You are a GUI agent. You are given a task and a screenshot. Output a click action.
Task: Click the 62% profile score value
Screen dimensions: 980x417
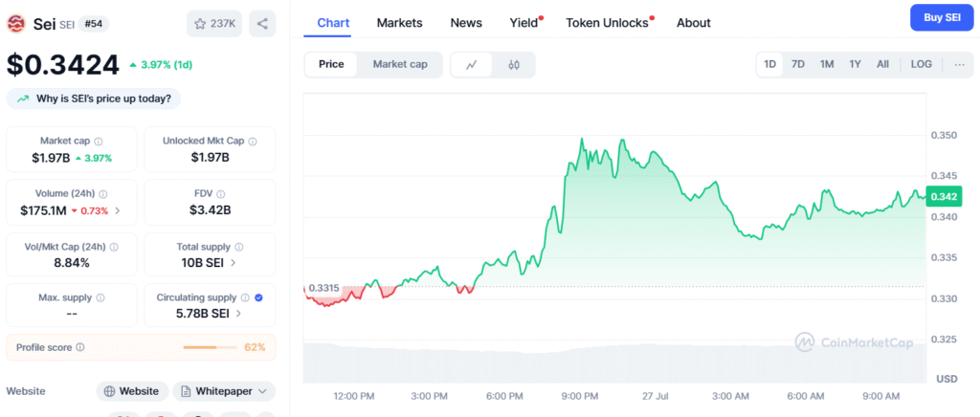[255, 347]
